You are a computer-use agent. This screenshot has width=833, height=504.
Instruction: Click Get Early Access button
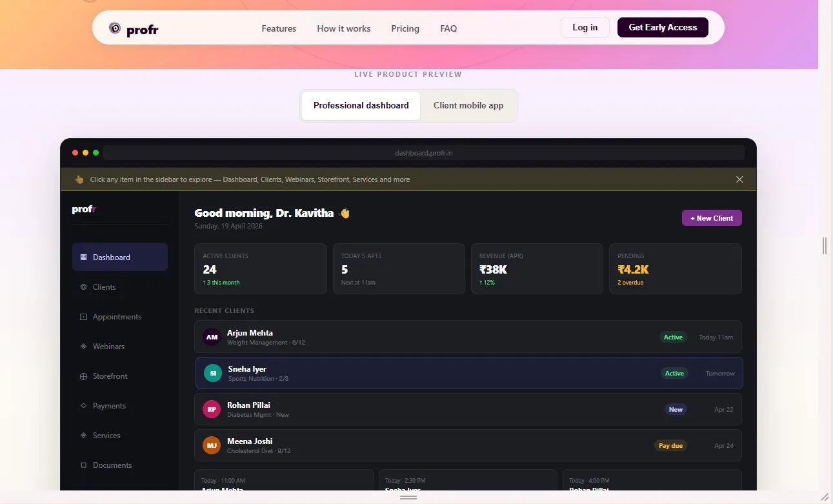[x=663, y=27]
